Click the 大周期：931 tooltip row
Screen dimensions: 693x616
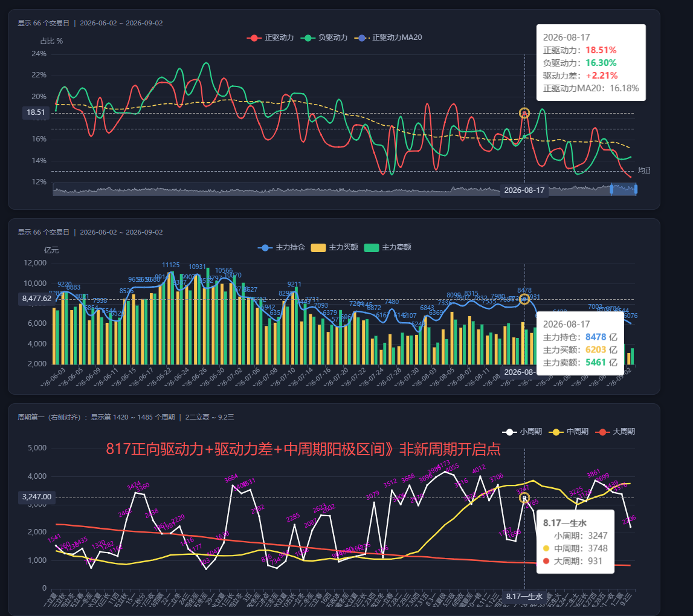(572, 561)
